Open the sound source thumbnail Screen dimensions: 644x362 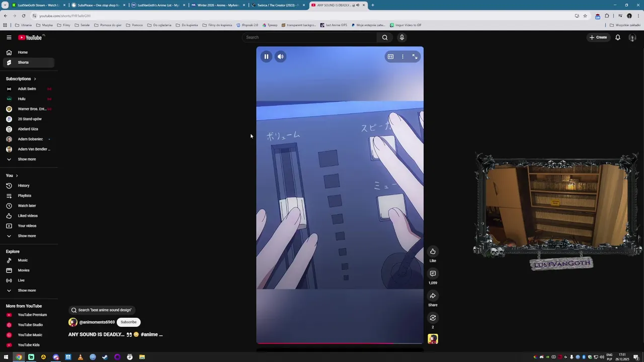(433, 339)
